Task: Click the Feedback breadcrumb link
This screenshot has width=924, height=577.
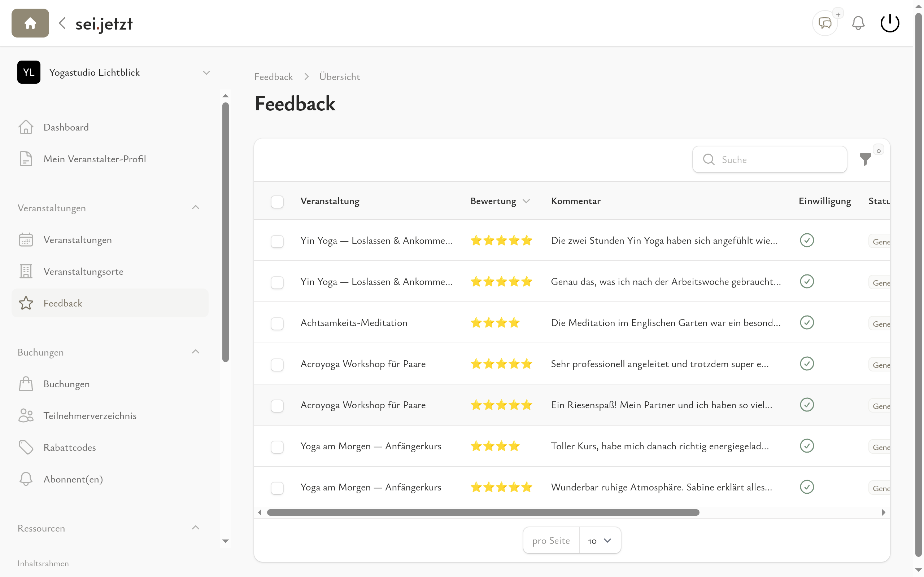Action: tap(273, 77)
